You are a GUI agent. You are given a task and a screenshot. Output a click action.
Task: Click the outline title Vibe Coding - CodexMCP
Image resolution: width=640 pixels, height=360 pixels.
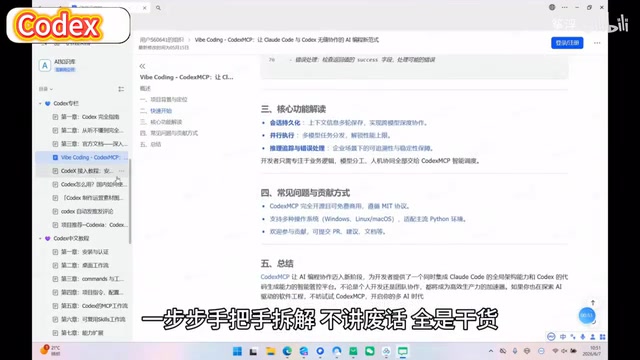[187, 77]
